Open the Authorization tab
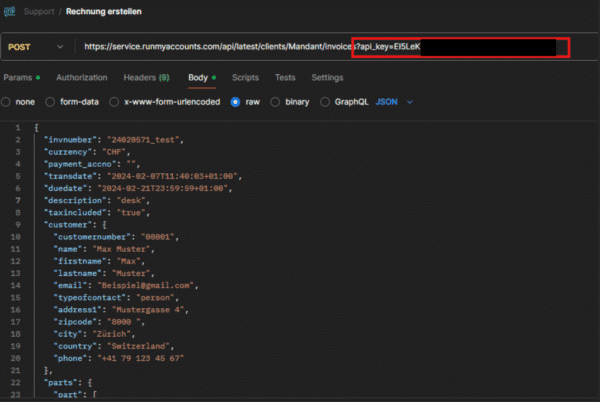The height and width of the screenshot is (402, 600). point(81,77)
